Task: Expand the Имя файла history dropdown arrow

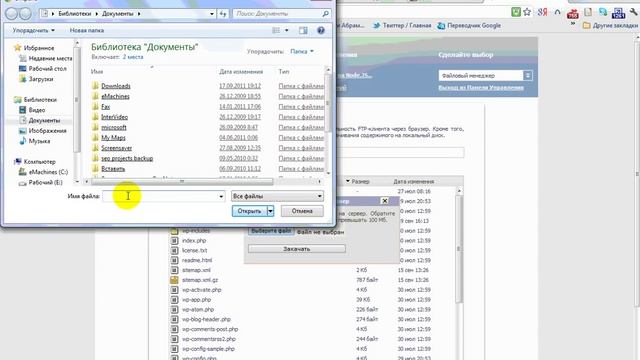Action: [x=221, y=196]
